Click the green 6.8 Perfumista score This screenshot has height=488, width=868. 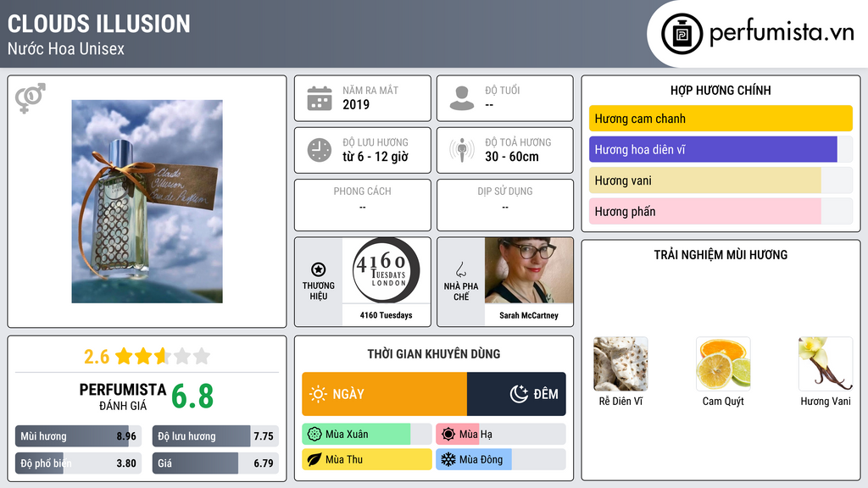point(192,396)
